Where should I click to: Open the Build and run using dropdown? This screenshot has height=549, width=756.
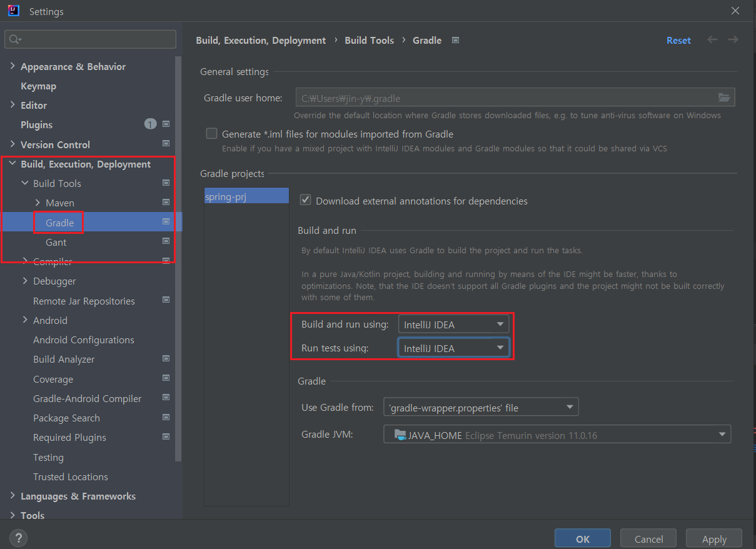(x=453, y=324)
